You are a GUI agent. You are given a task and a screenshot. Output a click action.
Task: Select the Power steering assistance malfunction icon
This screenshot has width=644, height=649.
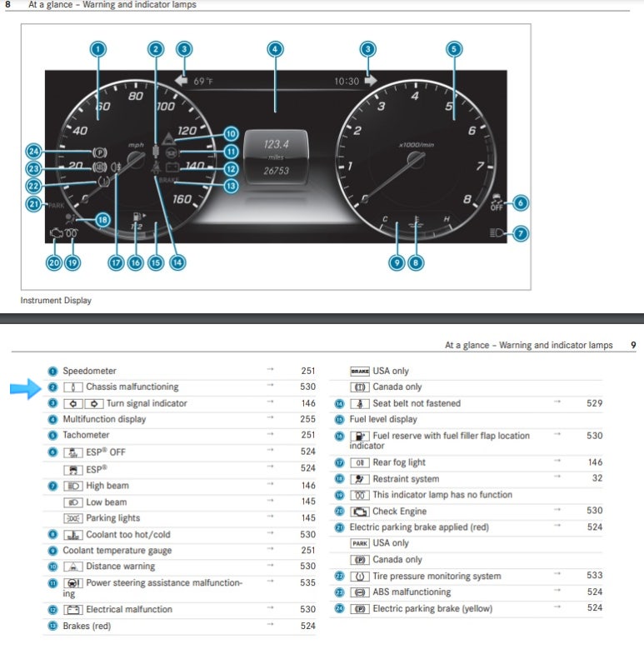pos(72,583)
